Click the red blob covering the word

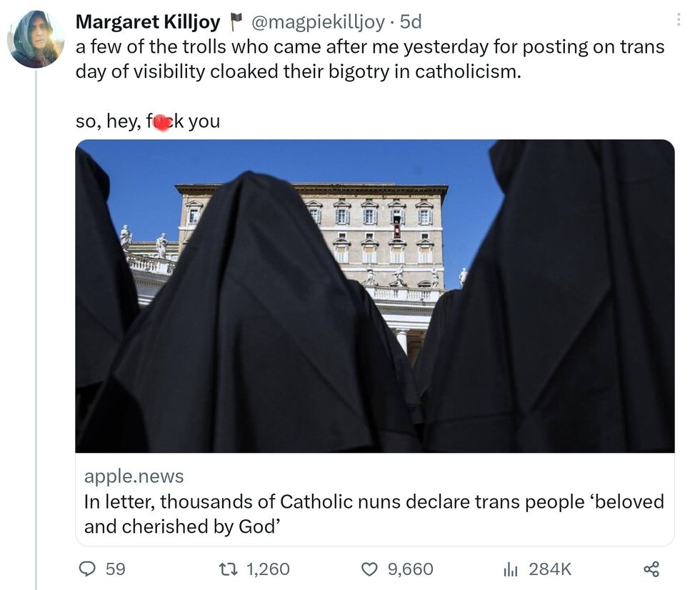click(x=163, y=121)
